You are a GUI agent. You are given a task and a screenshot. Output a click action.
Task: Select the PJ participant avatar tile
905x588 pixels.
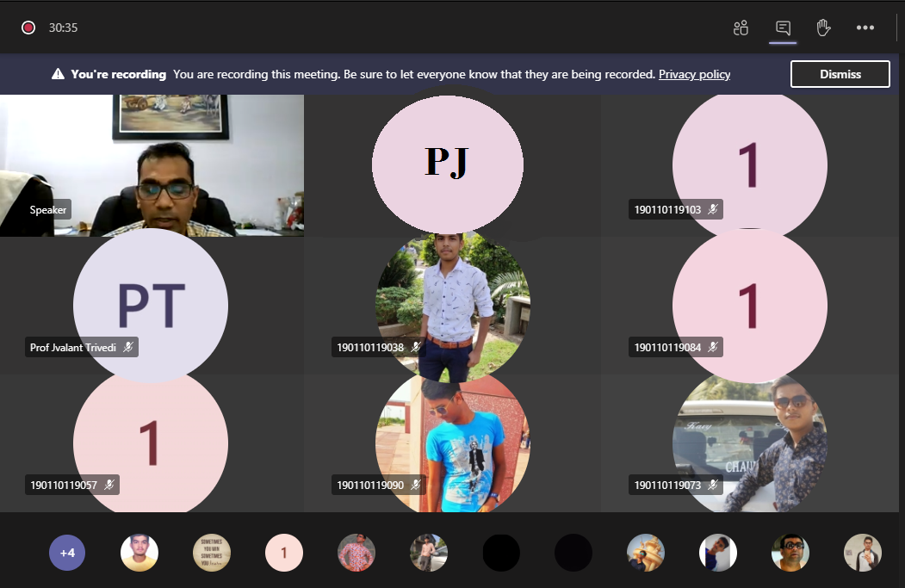(447, 163)
